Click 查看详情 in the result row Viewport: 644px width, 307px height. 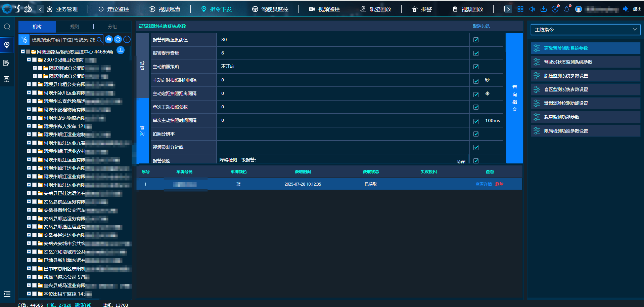484,184
